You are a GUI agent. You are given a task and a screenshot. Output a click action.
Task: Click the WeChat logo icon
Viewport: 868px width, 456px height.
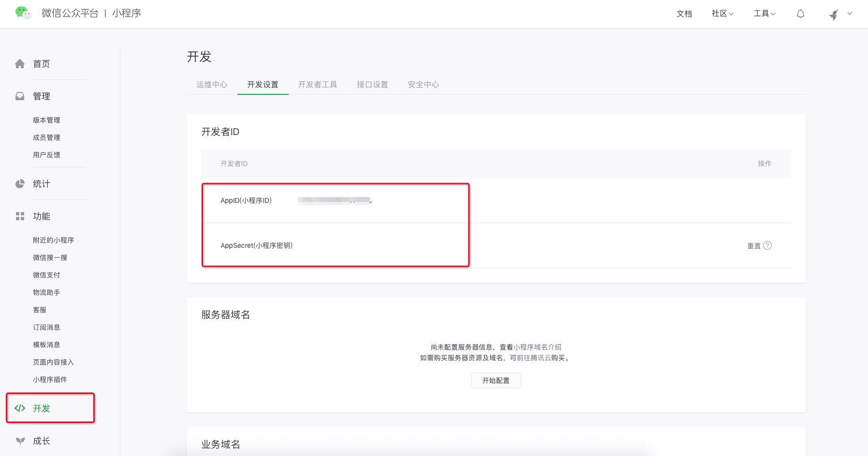(23, 13)
